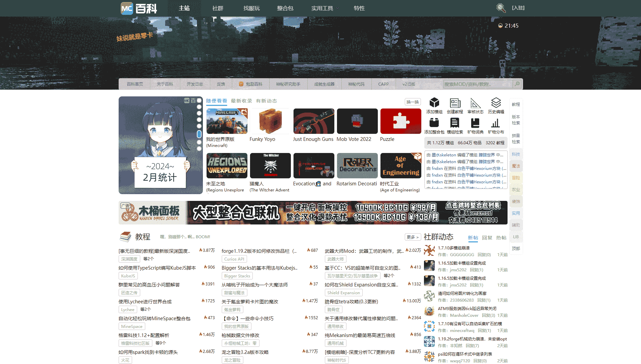
Task: Open the 整合包 navigation item
Action: (285, 8)
